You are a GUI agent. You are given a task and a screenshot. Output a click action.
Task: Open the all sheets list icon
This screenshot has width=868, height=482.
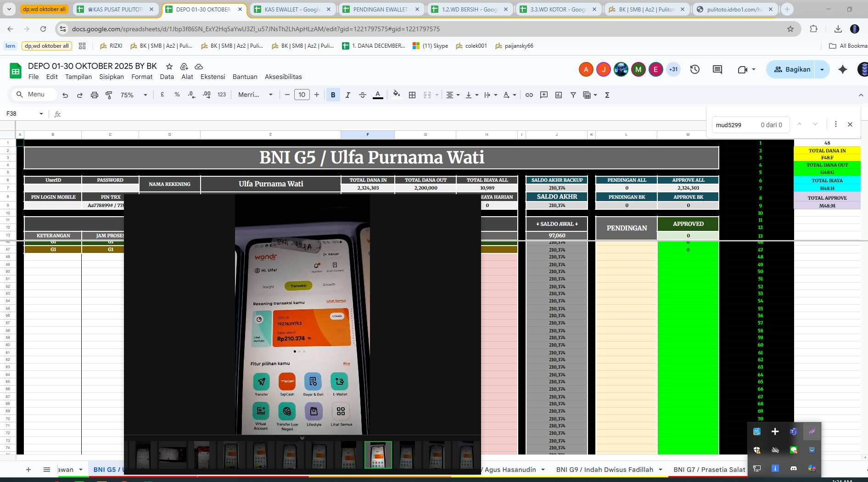pyautogui.click(x=46, y=470)
